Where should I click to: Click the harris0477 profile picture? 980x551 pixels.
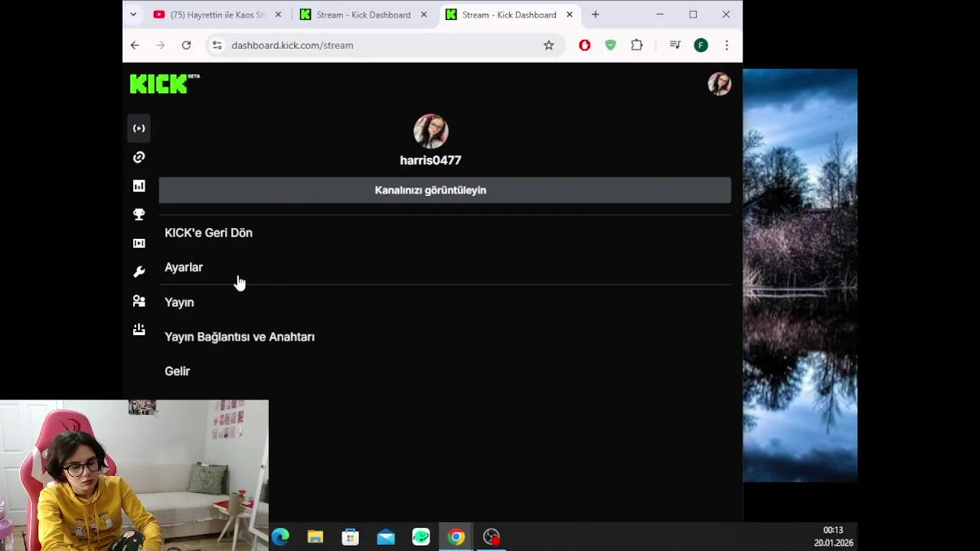[x=430, y=131]
